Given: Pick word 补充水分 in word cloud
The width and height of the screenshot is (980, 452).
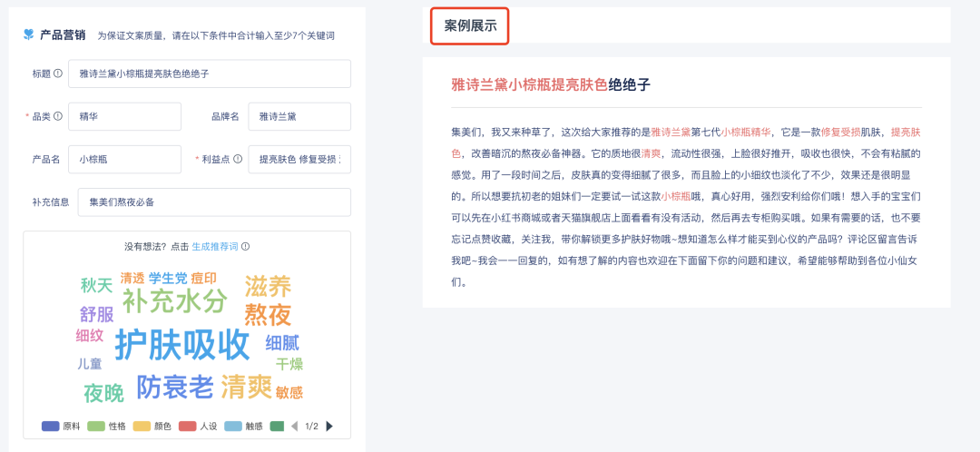Looking at the screenshot, I should [174, 301].
